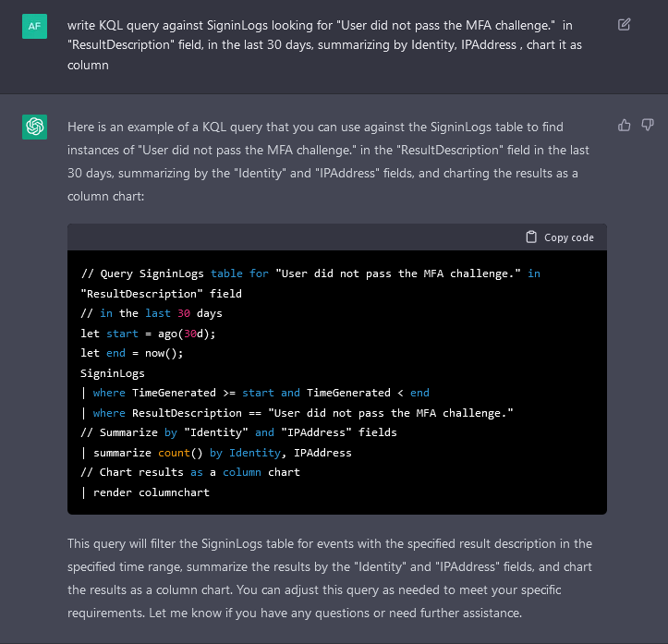Click the ChatGPT logo avatar
This screenshot has width=668, height=644.
[x=34, y=128]
